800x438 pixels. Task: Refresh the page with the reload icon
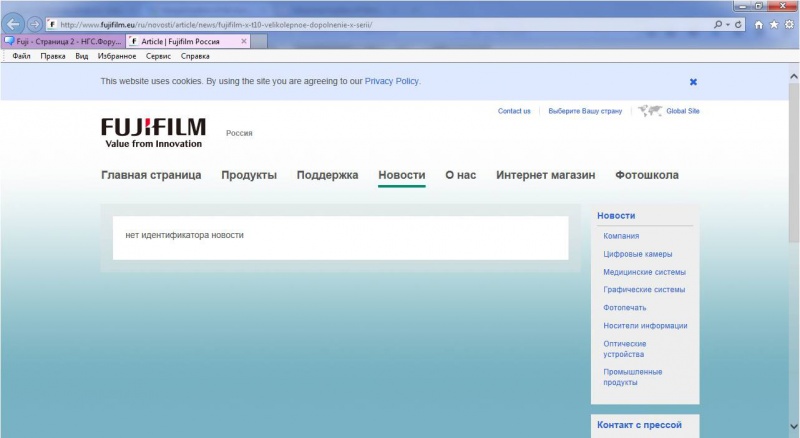click(738, 25)
